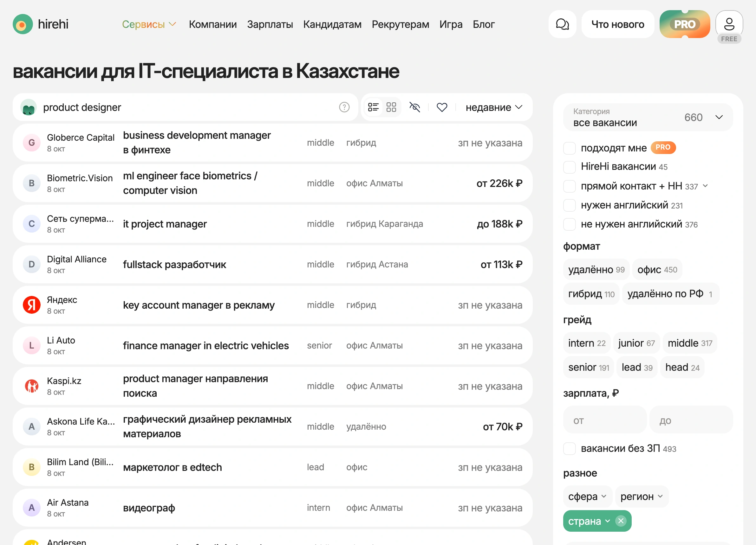The width and height of the screenshot is (756, 545).
Task: Open the недавние sort dropdown
Action: 494,107
